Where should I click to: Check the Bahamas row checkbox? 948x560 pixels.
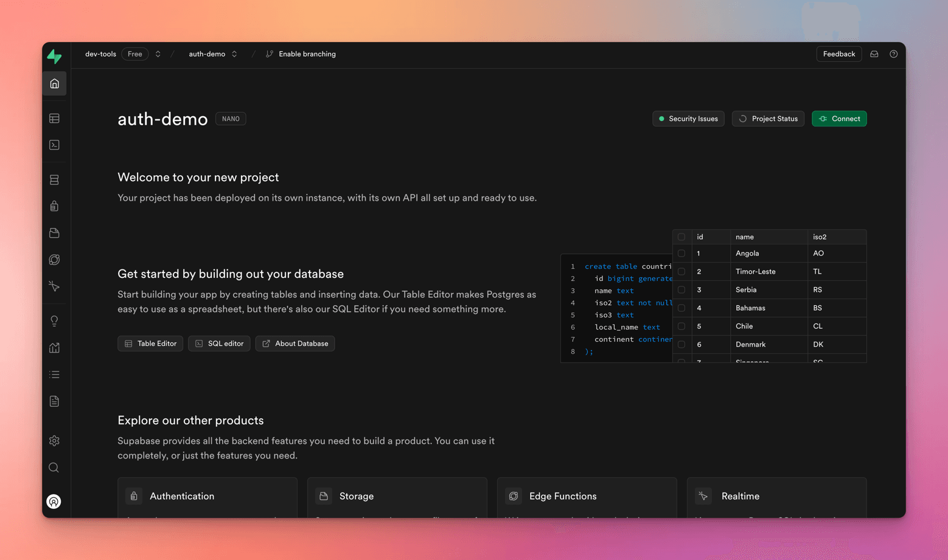pyautogui.click(x=681, y=308)
